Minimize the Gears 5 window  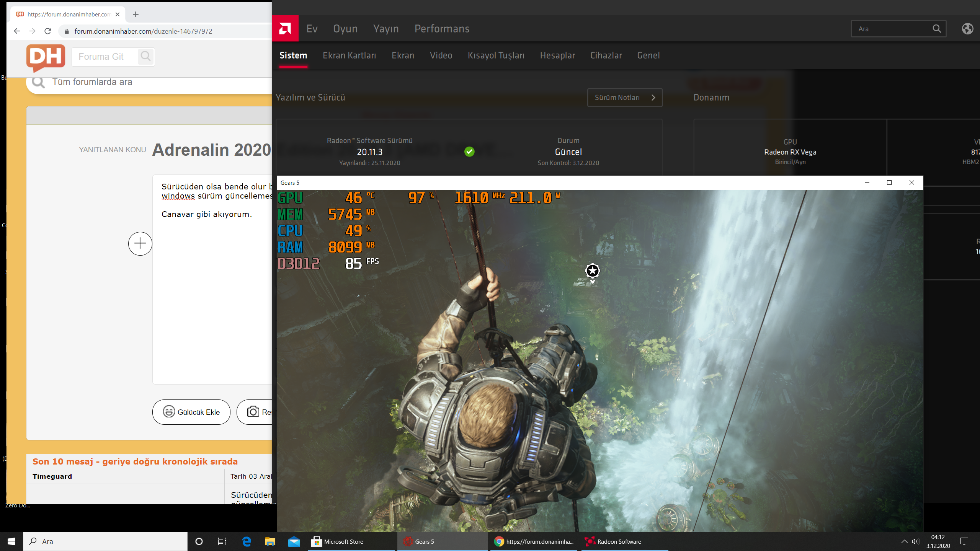(x=867, y=183)
